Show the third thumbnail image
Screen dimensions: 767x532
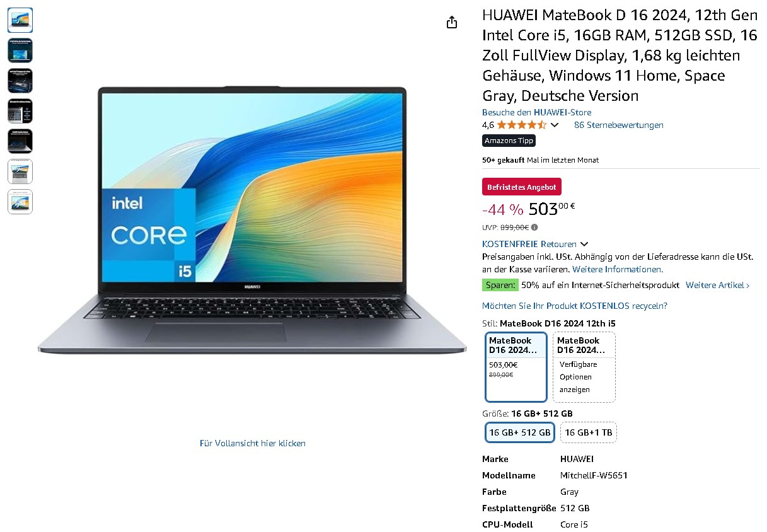20,81
